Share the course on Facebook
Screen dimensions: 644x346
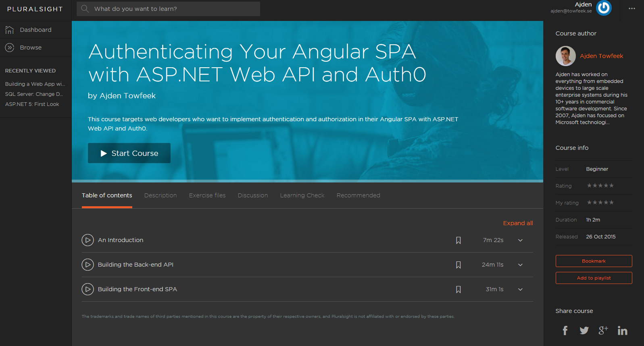coord(565,331)
